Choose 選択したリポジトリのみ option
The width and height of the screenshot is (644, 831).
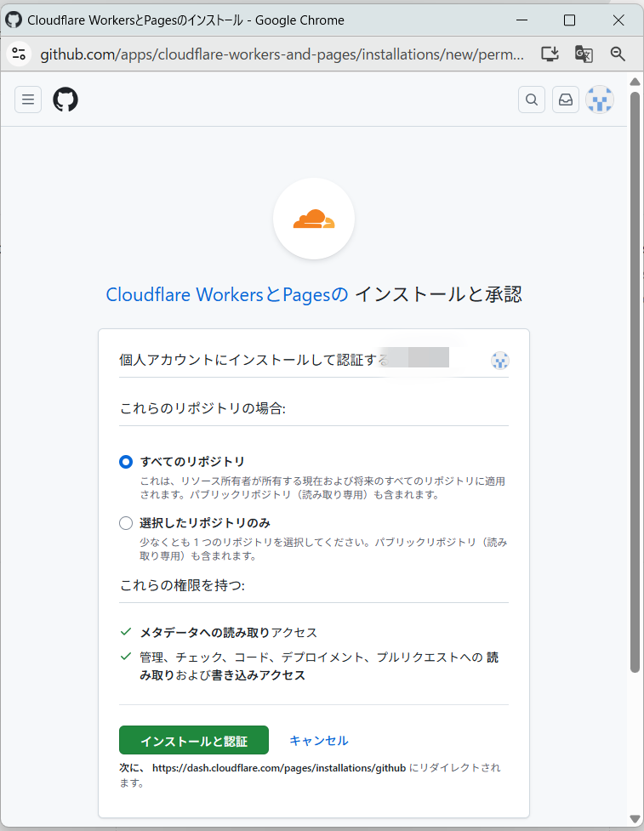click(x=125, y=523)
